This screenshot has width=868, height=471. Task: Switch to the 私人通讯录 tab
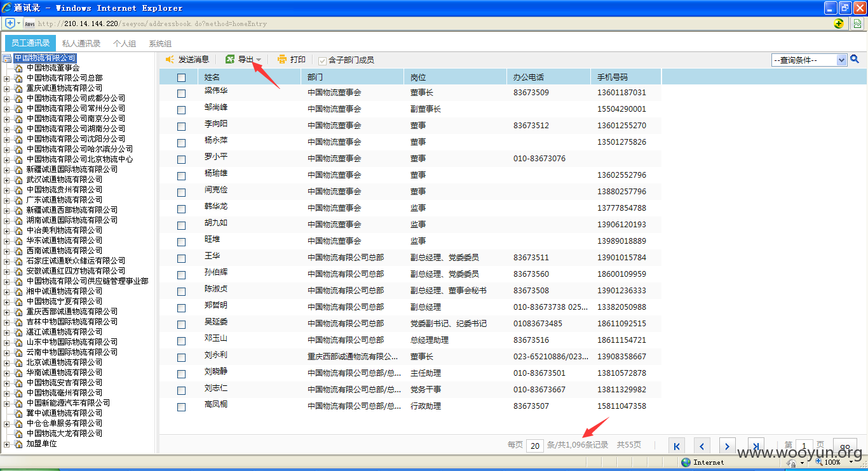pos(81,44)
